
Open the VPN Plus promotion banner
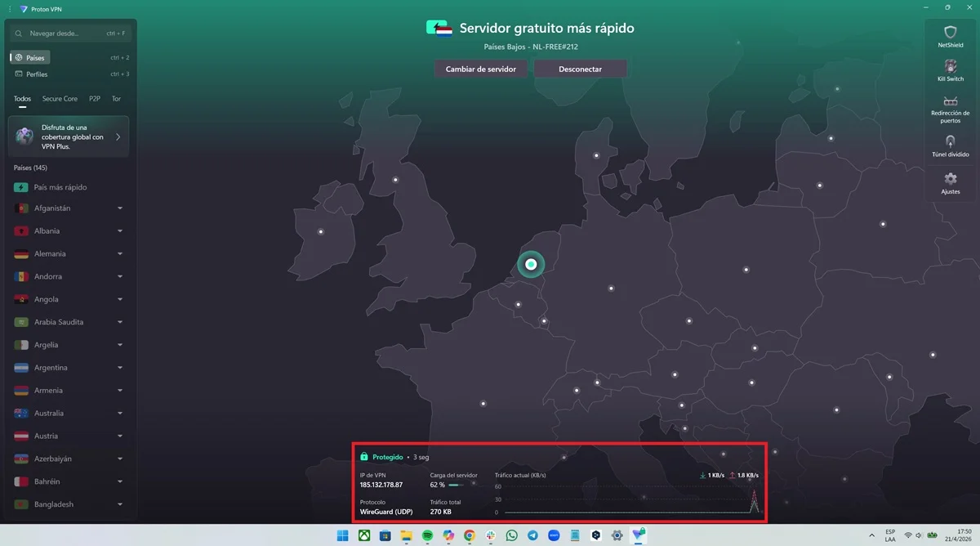(68, 136)
